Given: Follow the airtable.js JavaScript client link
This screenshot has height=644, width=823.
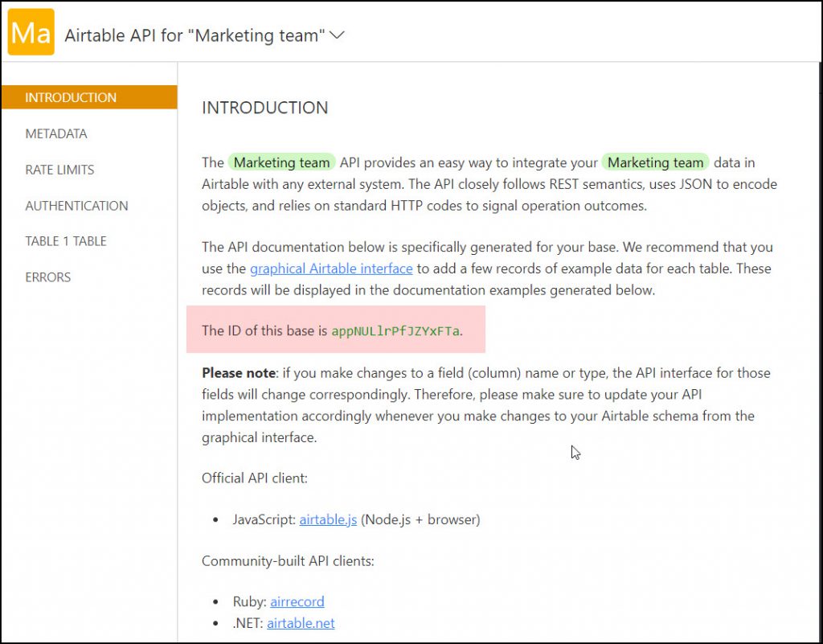Looking at the screenshot, I should (328, 519).
